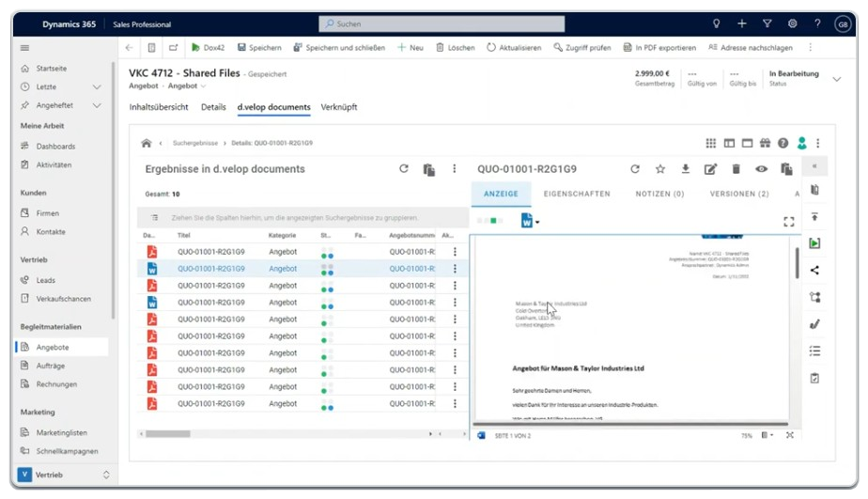
Task: Open the VERSIONEN (2) tab
Action: pos(739,194)
